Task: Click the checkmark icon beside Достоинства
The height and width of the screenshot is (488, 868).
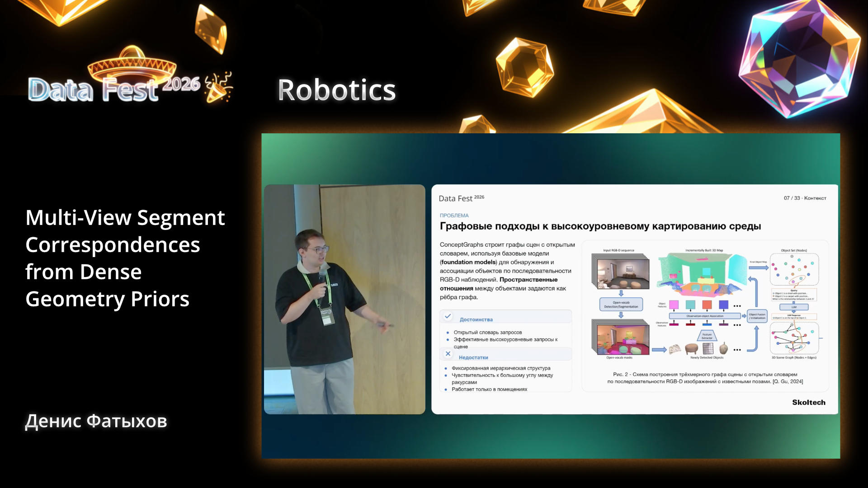Action: coord(448,316)
